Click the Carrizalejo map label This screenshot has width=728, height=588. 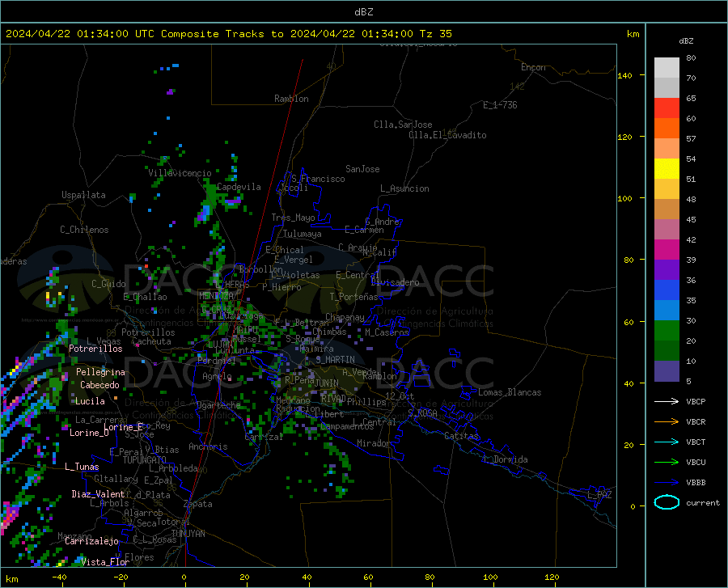point(91,541)
